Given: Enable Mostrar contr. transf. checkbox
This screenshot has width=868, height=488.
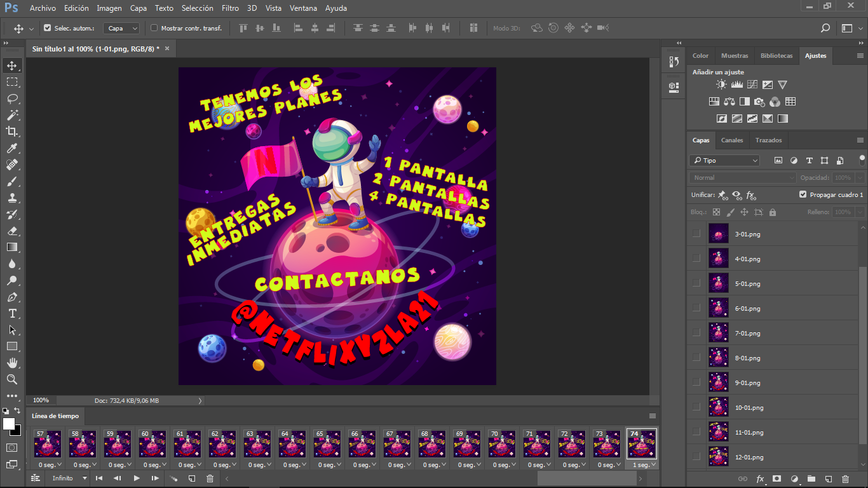Looking at the screenshot, I should [154, 28].
